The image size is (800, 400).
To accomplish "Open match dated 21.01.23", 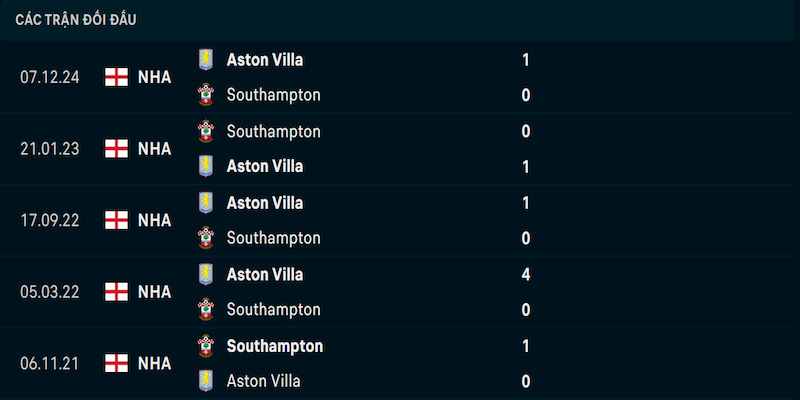I will coord(400,148).
